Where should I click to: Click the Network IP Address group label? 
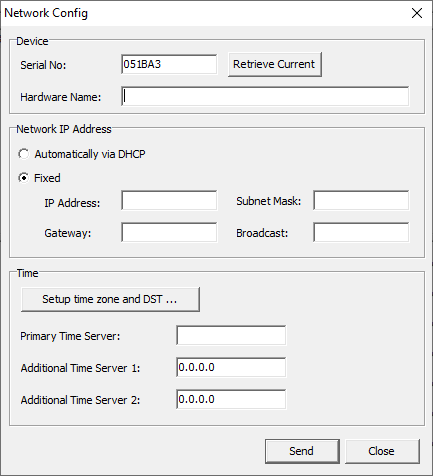pyautogui.click(x=64, y=129)
